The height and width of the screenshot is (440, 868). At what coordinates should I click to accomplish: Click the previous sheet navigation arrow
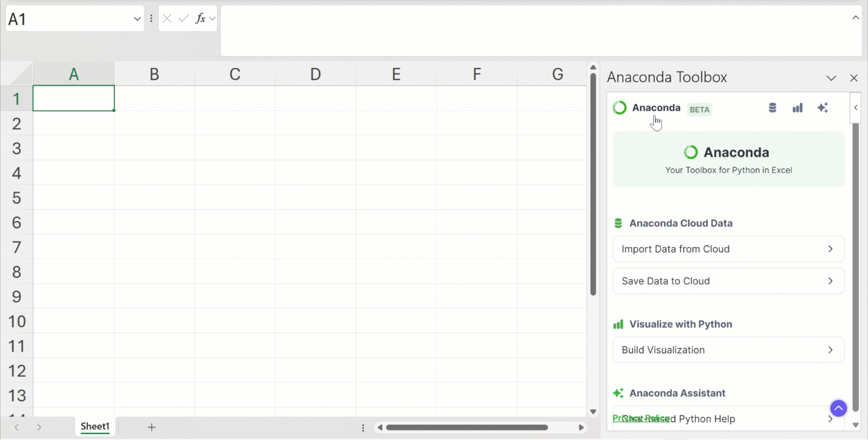(16, 427)
